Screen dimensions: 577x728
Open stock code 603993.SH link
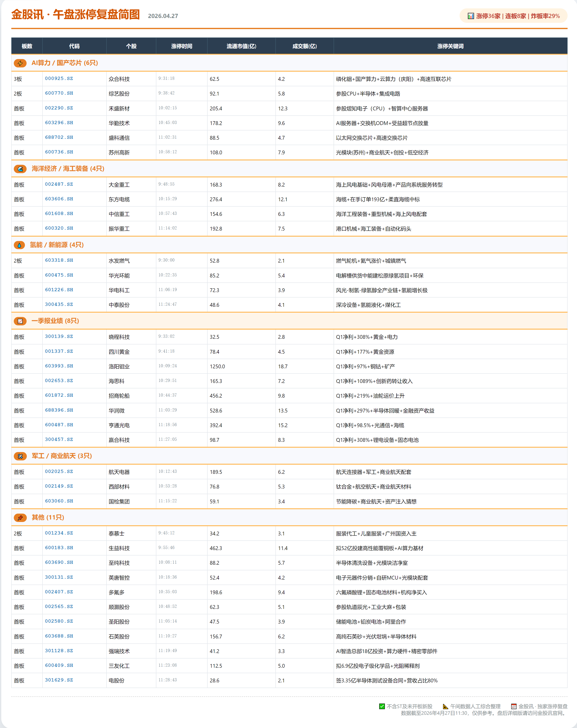(x=59, y=366)
